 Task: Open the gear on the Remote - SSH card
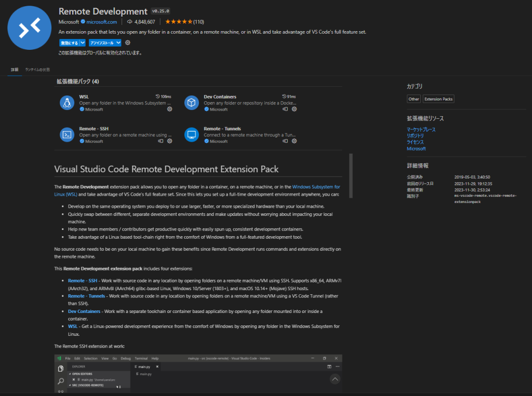point(170,141)
